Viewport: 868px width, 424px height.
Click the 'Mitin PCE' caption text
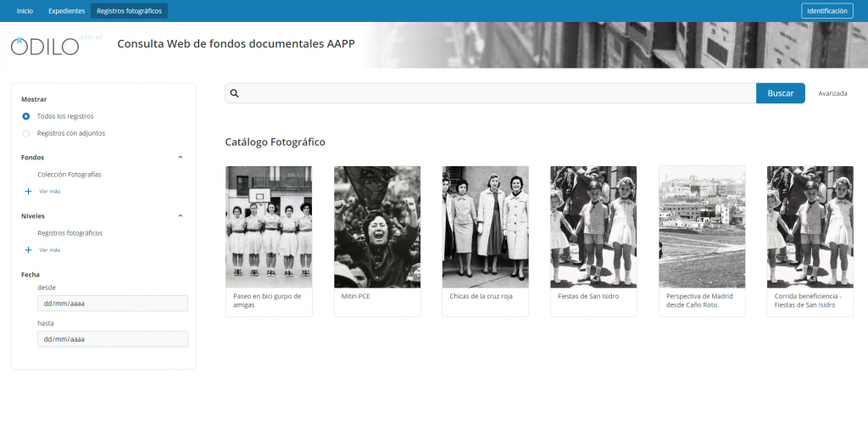(x=355, y=296)
